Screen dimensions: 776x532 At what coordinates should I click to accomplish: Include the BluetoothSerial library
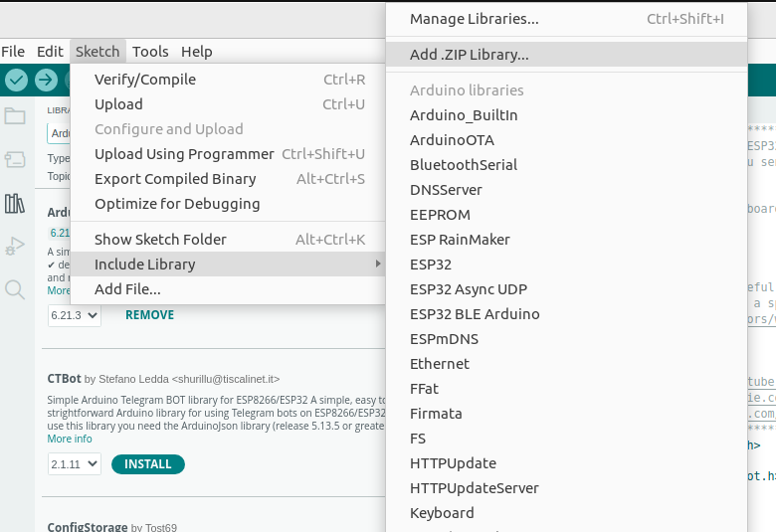coord(567,165)
